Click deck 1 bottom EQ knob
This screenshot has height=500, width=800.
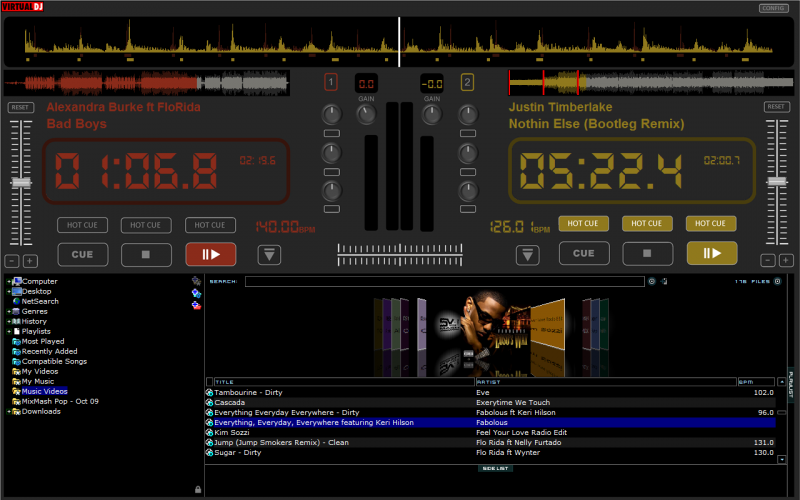[x=332, y=191]
